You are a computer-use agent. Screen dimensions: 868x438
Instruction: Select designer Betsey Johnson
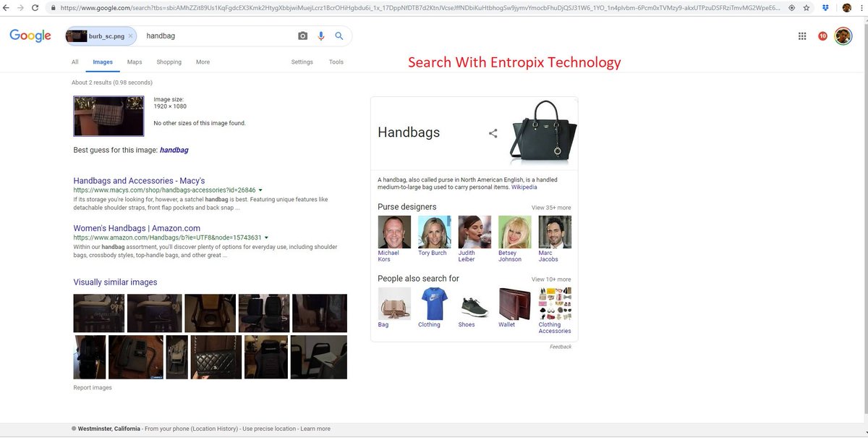pos(514,239)
